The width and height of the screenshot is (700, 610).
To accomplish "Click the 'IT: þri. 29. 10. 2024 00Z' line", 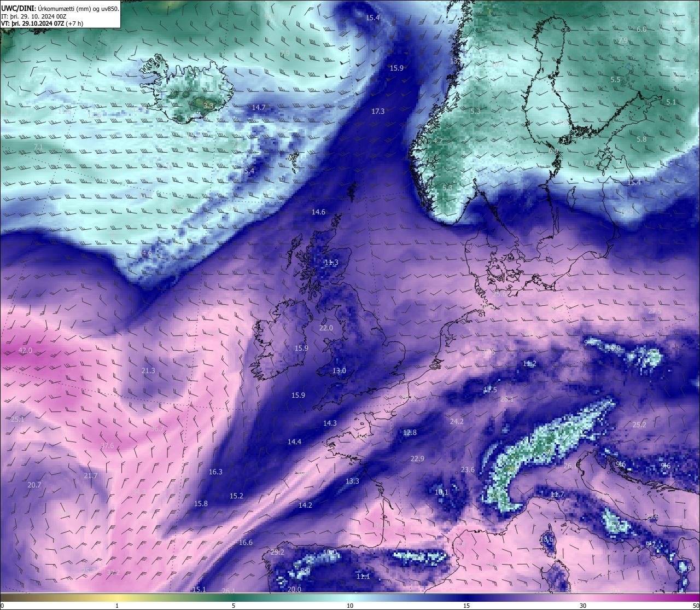I will [34, 16].
